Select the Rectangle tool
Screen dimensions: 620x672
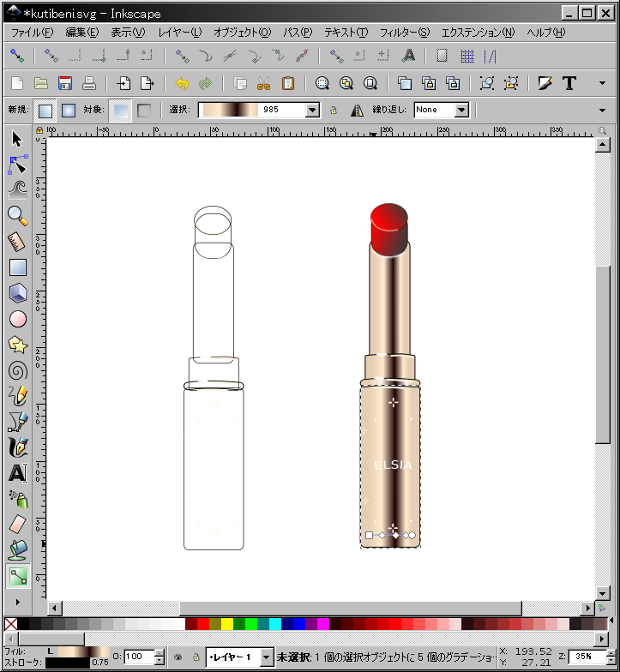17,267
